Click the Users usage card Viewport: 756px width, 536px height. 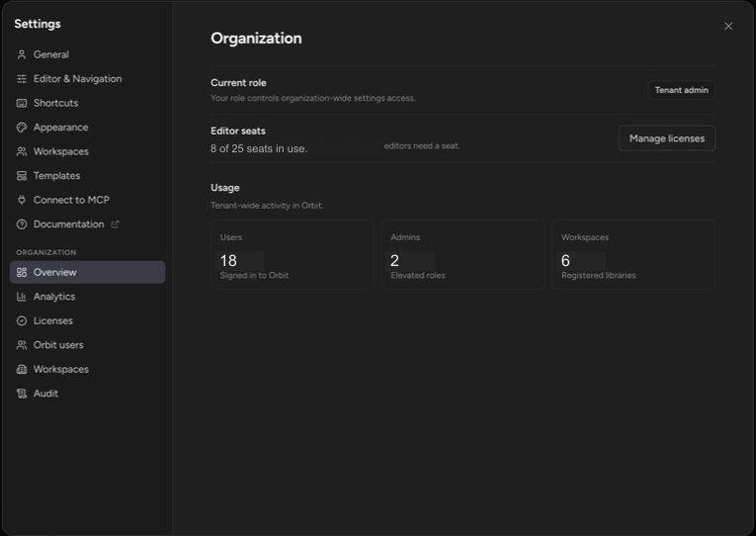pos(293,254)
